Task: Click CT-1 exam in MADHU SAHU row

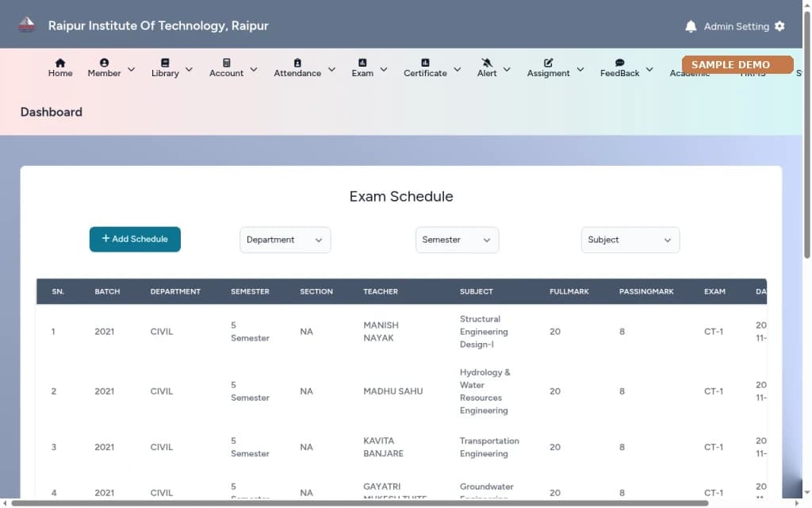Action: [x=714, y=391]
